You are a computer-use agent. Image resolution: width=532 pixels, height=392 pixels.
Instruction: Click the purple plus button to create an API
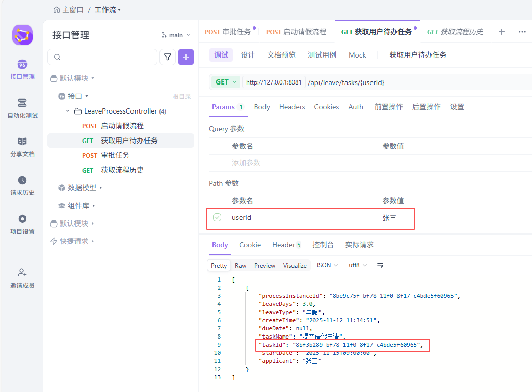186,57
